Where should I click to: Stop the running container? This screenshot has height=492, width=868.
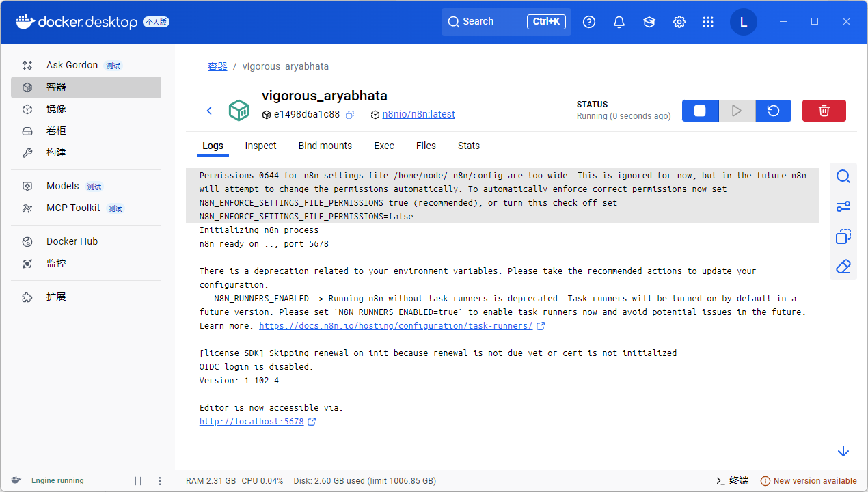[700, 111]
